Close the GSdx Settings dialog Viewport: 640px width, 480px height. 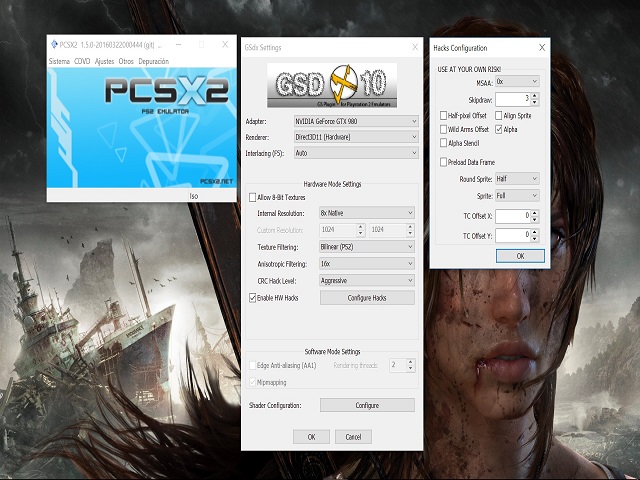(415, 47)
